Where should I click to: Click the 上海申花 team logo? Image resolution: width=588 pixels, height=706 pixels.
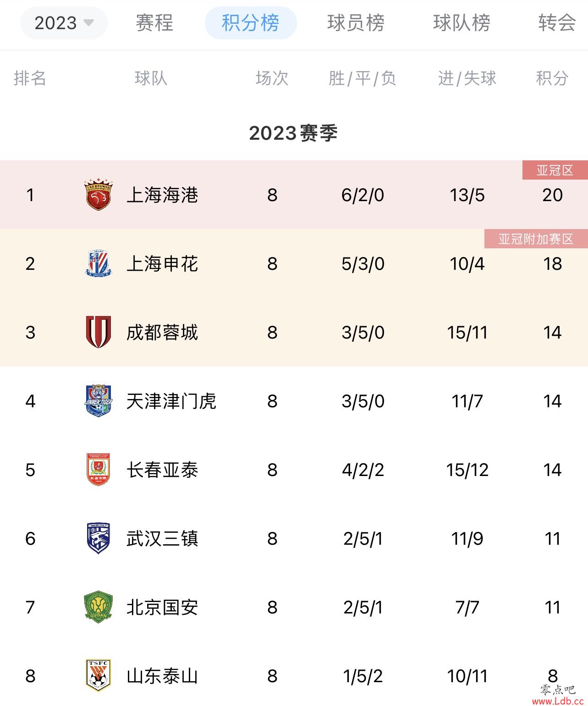coord(99,263)
